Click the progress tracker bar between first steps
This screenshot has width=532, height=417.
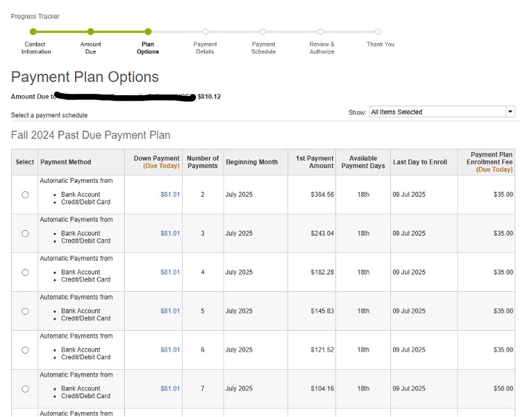62,31
